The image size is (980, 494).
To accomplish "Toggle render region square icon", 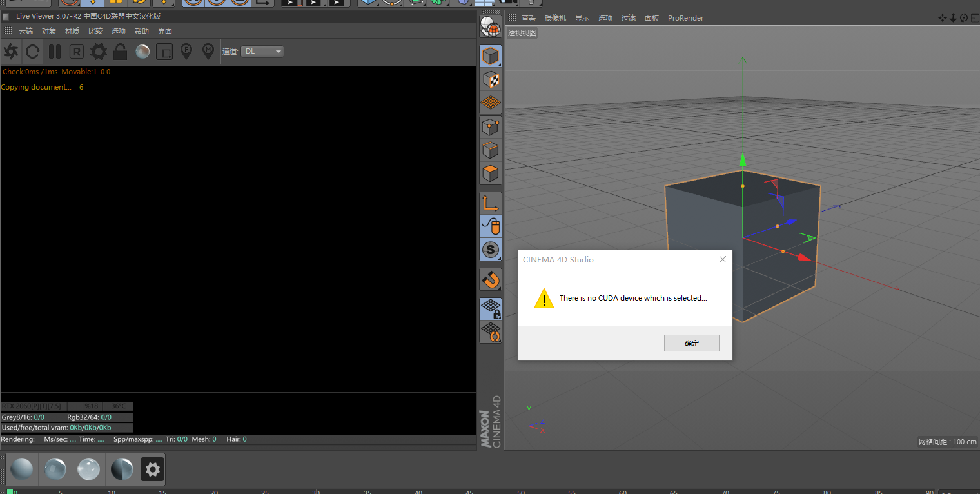I will tap(164, 52).
